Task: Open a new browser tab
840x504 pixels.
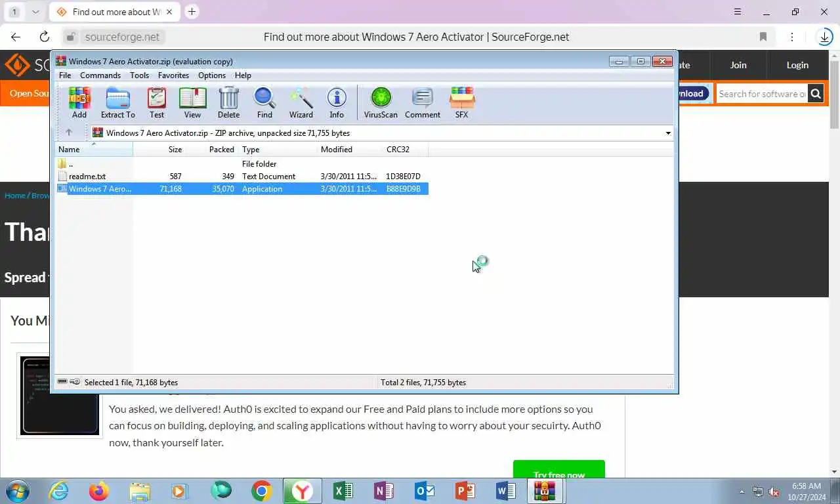Action: 192,12
